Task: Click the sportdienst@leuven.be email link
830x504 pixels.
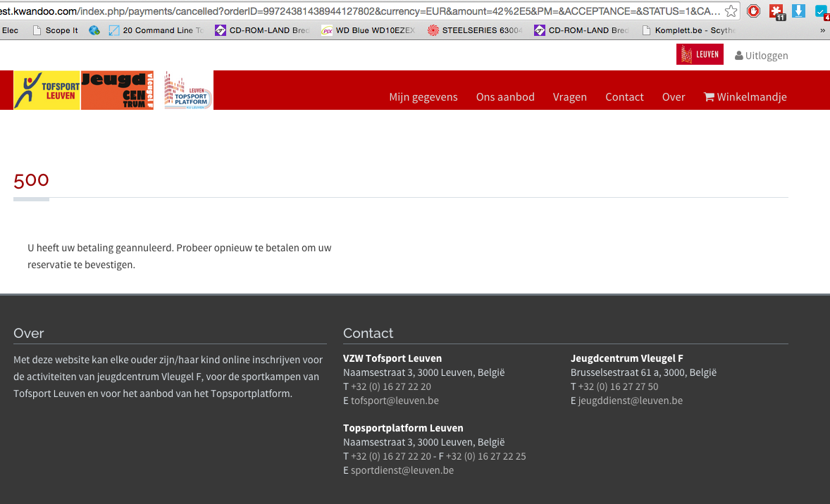Action: [402, 470]
